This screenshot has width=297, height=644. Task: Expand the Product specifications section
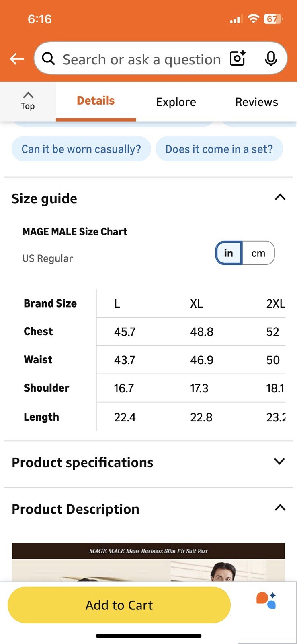click(x=279, y=462)
